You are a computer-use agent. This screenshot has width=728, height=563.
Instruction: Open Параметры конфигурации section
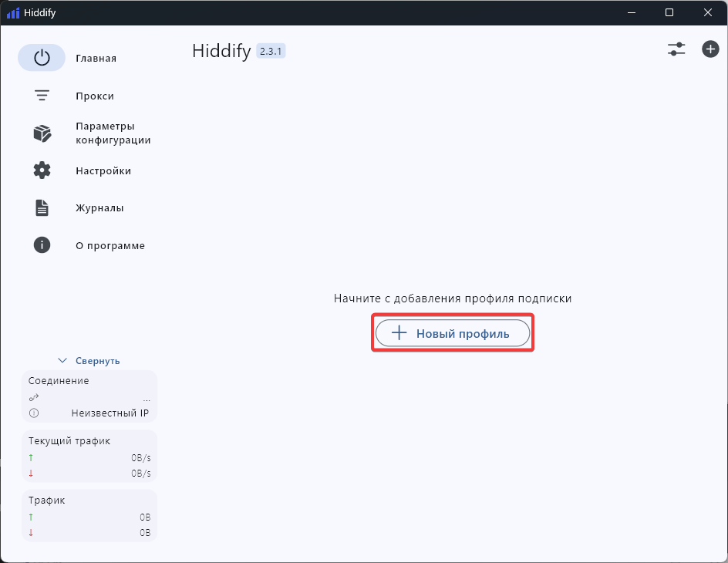tap(113, 133)
